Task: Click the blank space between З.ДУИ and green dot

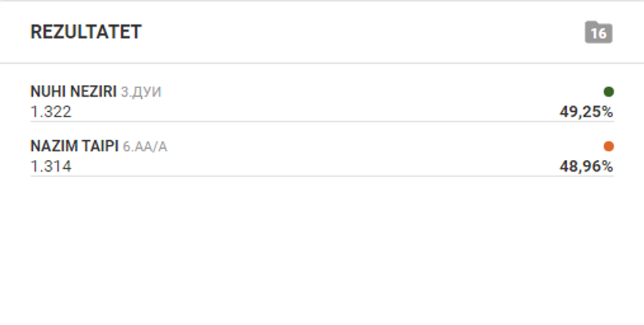Action: click(x=381, y=92)
